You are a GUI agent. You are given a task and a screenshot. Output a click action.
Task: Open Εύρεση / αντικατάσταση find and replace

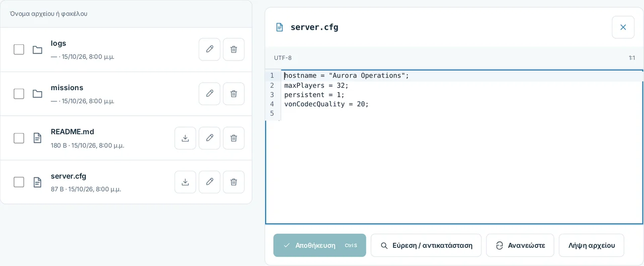tap(426, 245)
